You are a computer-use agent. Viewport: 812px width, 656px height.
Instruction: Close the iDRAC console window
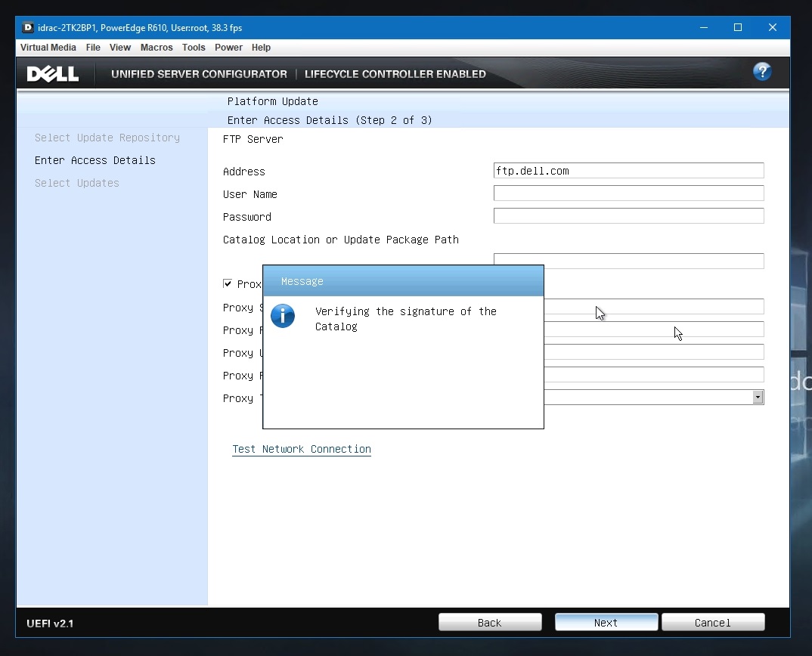(772, 27)
